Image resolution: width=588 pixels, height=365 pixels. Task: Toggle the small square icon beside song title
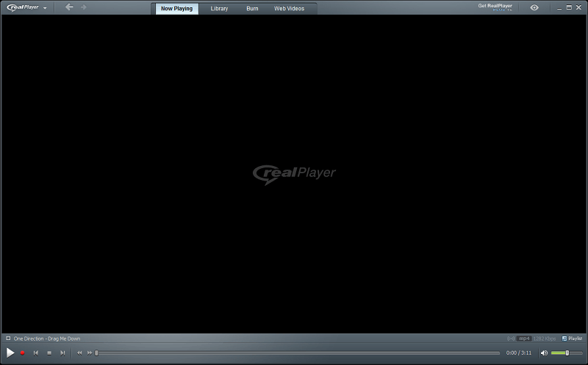coord(8,338)
